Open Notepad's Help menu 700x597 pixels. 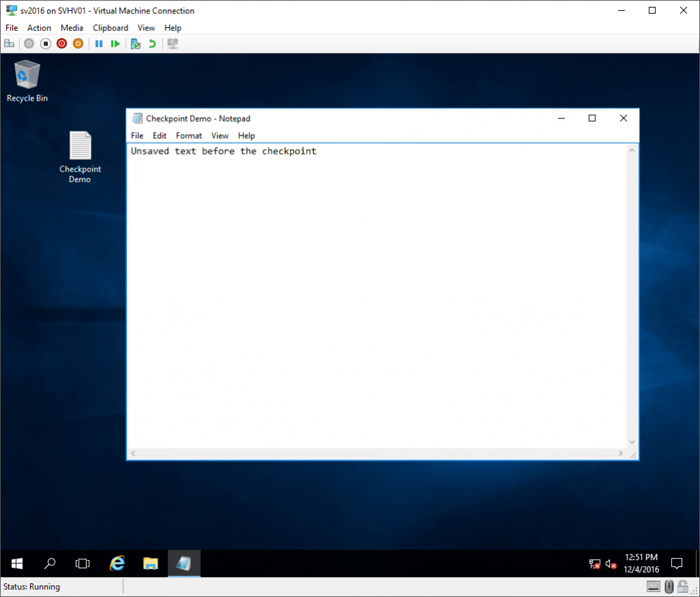click(x=246, y=135)
